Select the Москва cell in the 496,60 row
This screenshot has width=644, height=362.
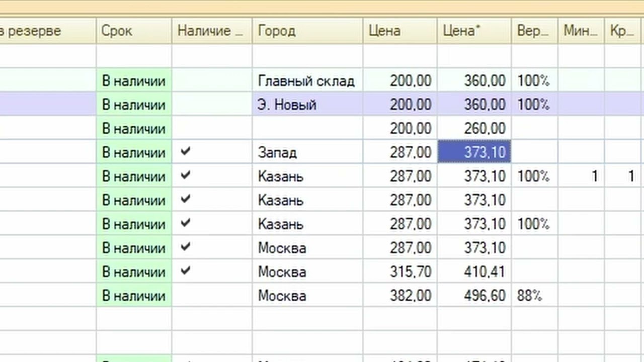(x=307, y=296)
